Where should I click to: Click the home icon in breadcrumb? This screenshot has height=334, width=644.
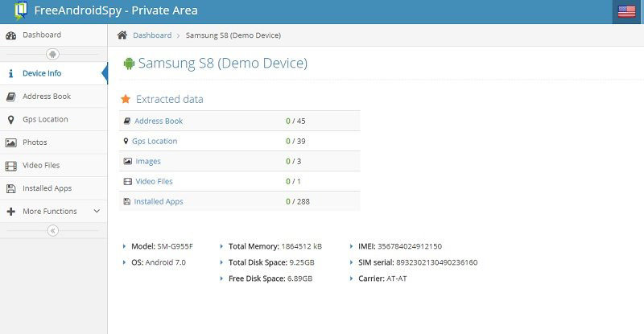[x=122, y=35]
